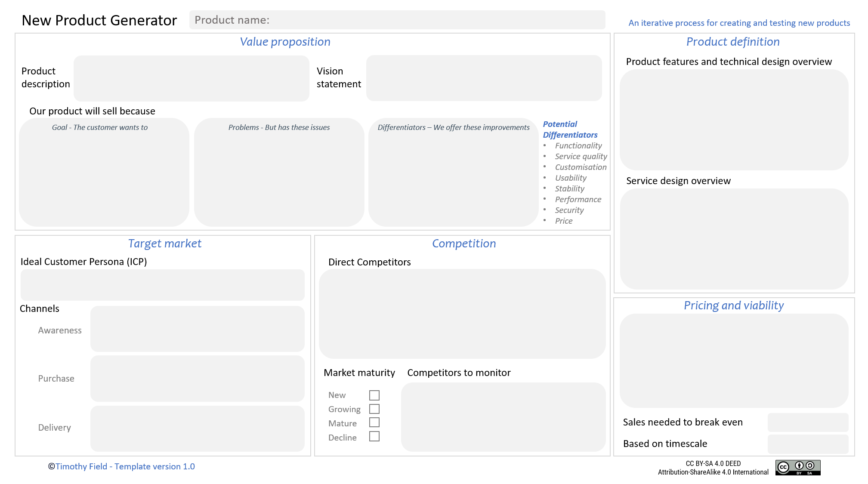868x484 pixels.
Task: Click the Competitors to monitor text box
Action: tap(503, 416)
